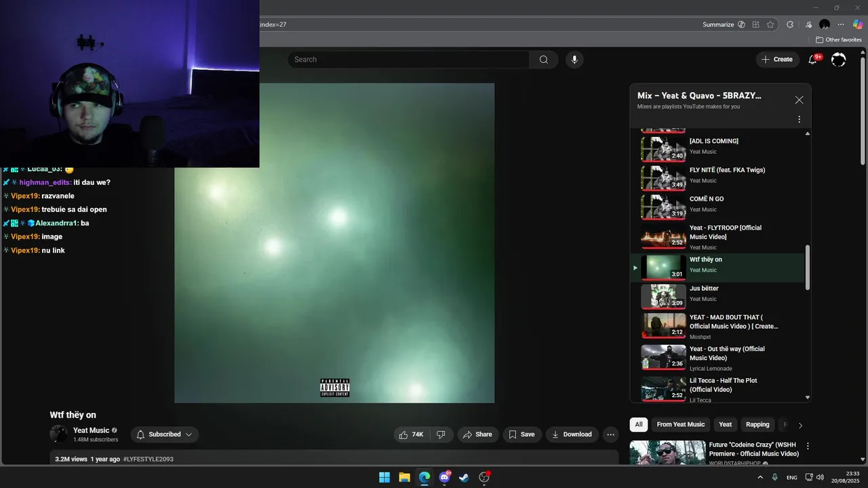
Task: Open the Other favorites folder
Action: (838, 40)
